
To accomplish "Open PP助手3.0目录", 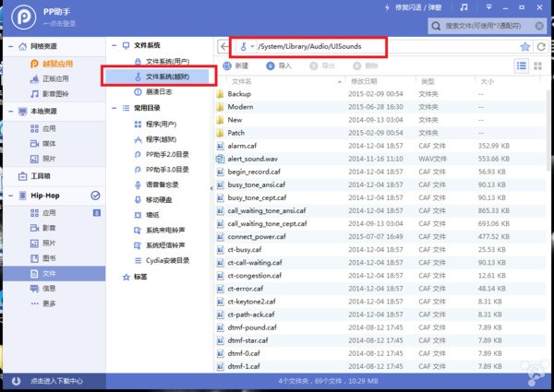I will tap(162, 170).
